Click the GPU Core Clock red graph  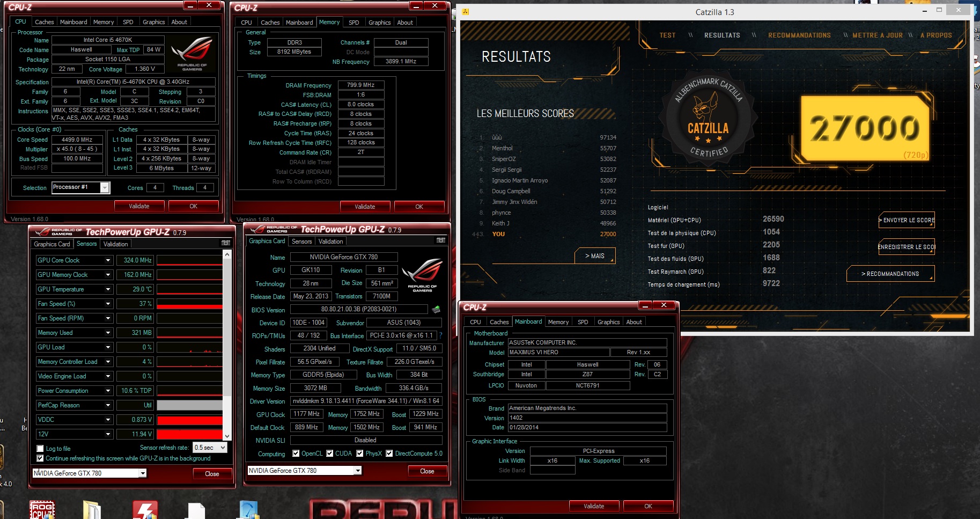(x=189, y=260)
